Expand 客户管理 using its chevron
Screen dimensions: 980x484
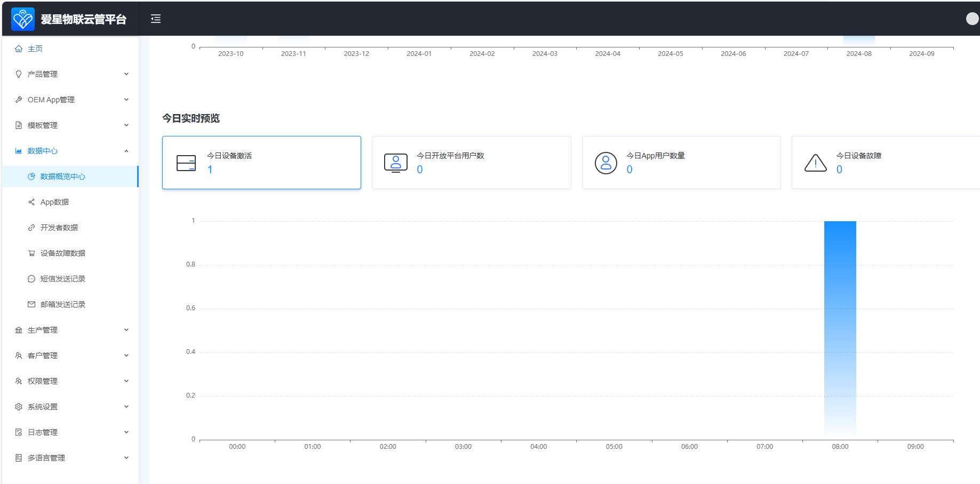[126, 356]
